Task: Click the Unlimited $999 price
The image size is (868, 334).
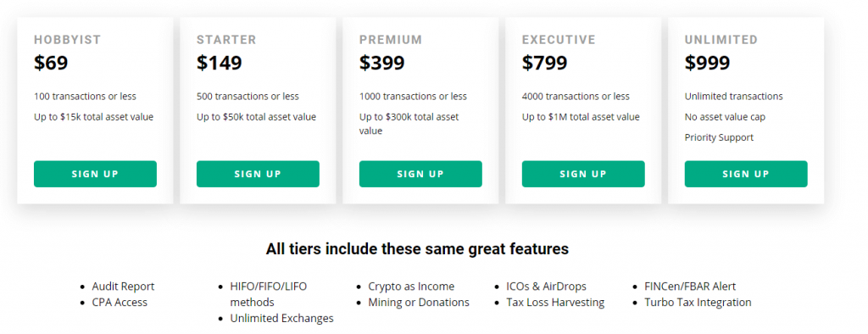Action: [708, 63]
